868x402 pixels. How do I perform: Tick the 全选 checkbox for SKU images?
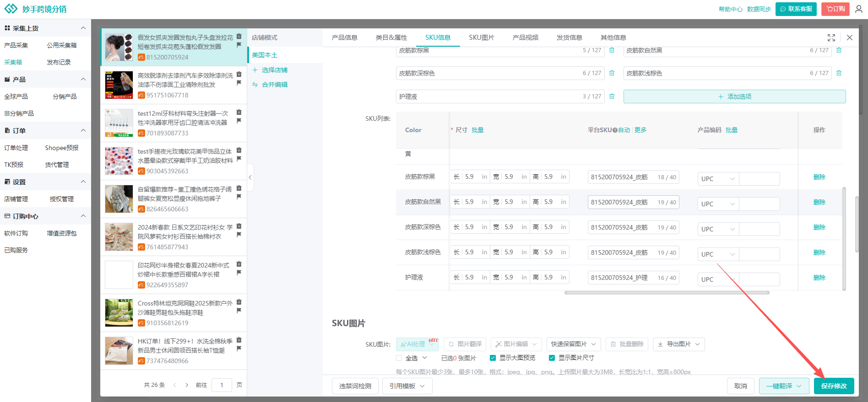click(x=399, y=358)
